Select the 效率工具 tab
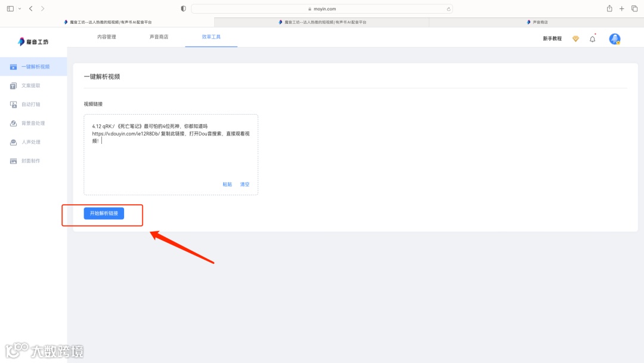Image resolution: width=644 pixels, height=363 pixels. (211, 37)
